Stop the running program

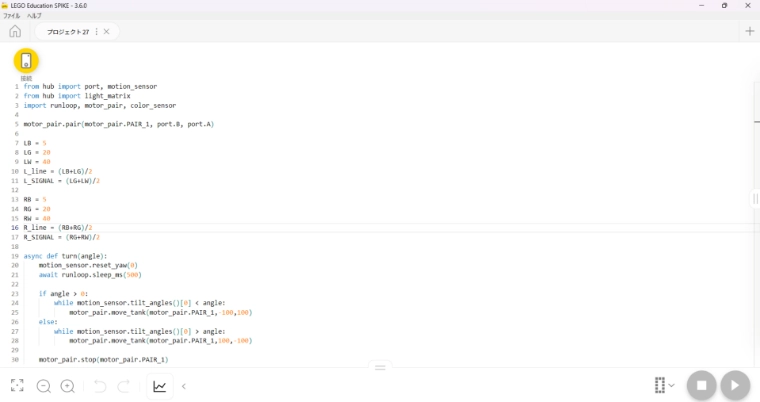click(701, 386)
